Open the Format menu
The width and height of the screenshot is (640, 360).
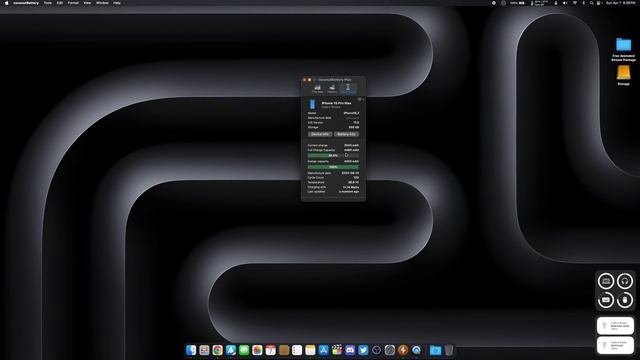click(73, 3)
